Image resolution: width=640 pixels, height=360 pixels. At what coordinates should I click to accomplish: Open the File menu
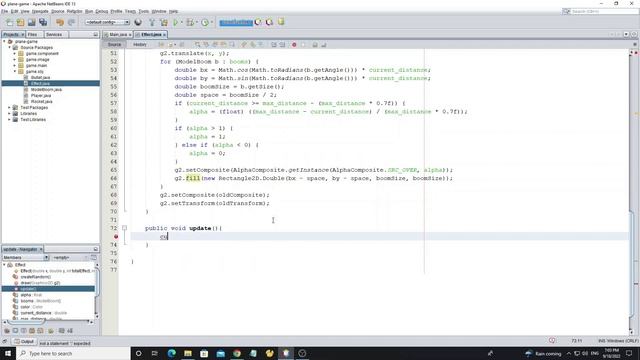pyautogui.click(x=4, y=11)
